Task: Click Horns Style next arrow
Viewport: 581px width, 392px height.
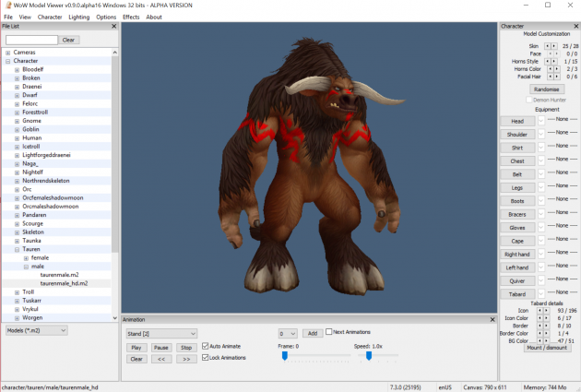Action: 554,61
